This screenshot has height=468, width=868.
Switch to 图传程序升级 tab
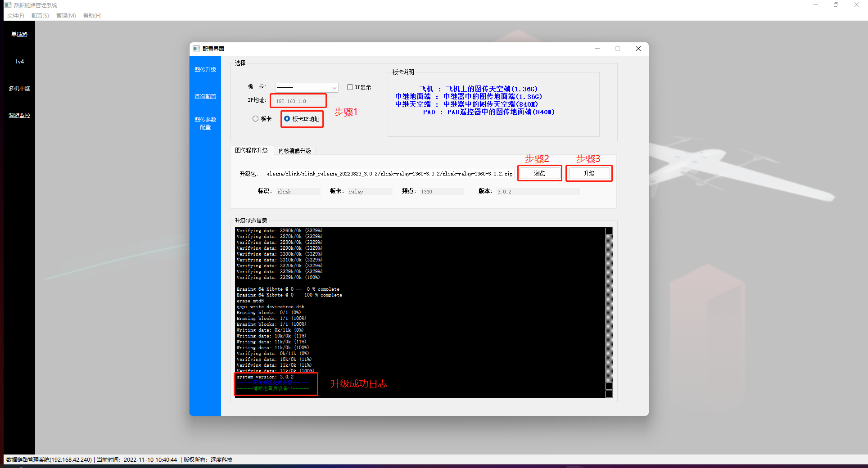tap(251, 150)
